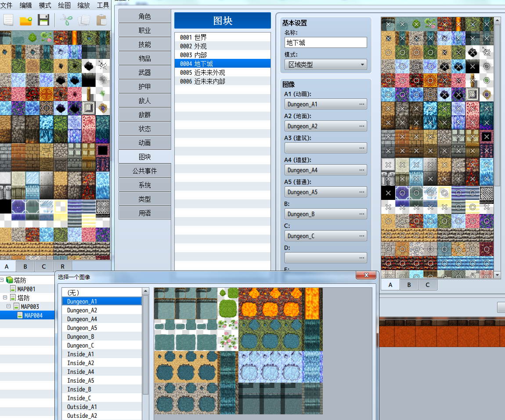Open the 绘图 menu
The height and width of the screenshot is (420, 505).
[65, 5]
